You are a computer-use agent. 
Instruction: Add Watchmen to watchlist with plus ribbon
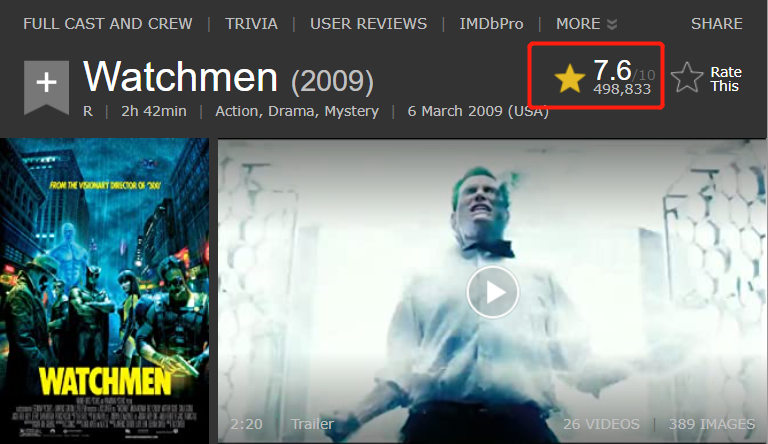(x=46, y=87)
